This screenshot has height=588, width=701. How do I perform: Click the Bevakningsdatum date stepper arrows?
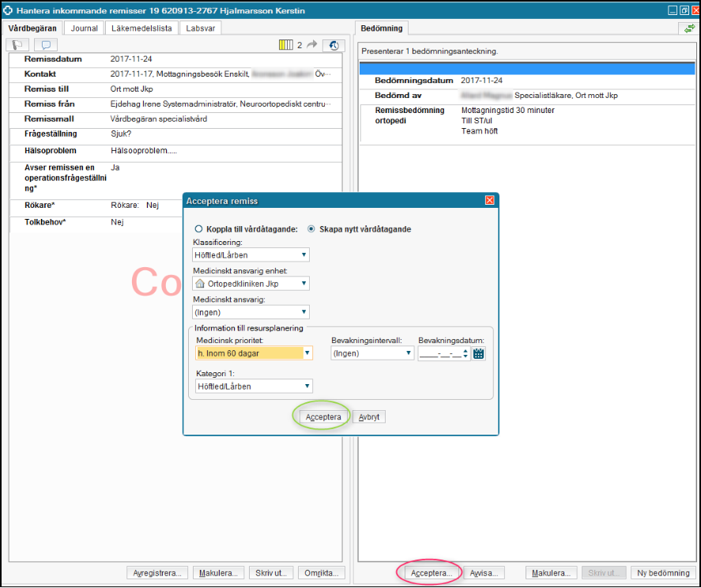467,353
